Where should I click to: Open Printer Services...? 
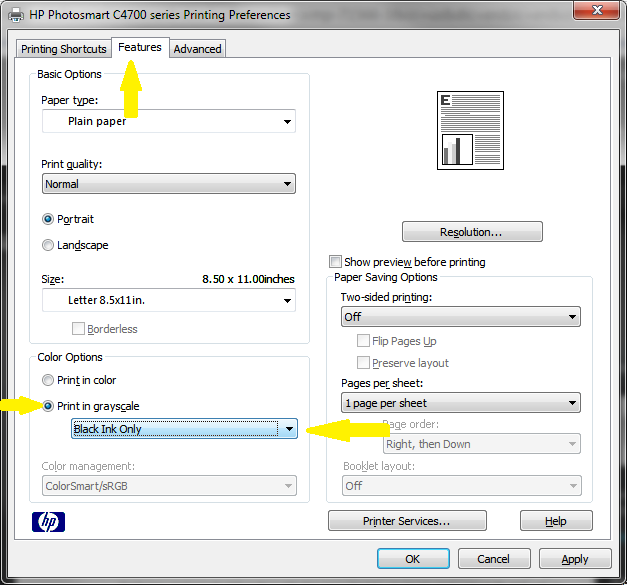407,521
